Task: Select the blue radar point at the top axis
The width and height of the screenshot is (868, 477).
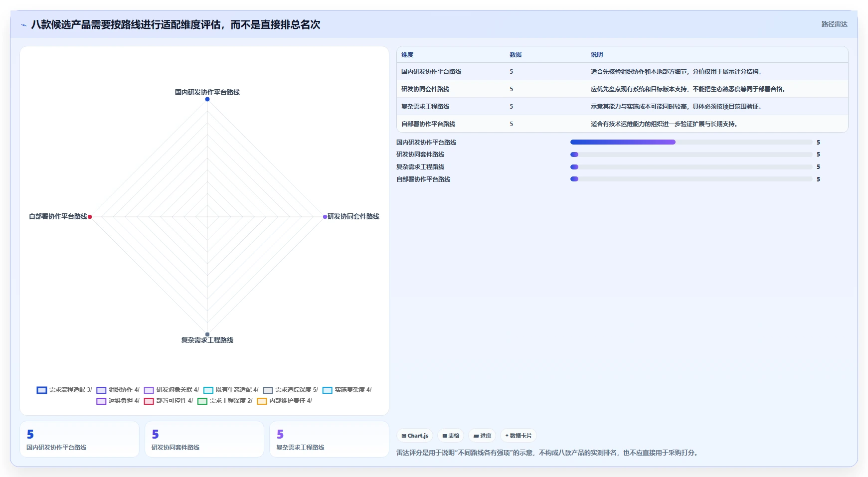Action: click(207, 99)
